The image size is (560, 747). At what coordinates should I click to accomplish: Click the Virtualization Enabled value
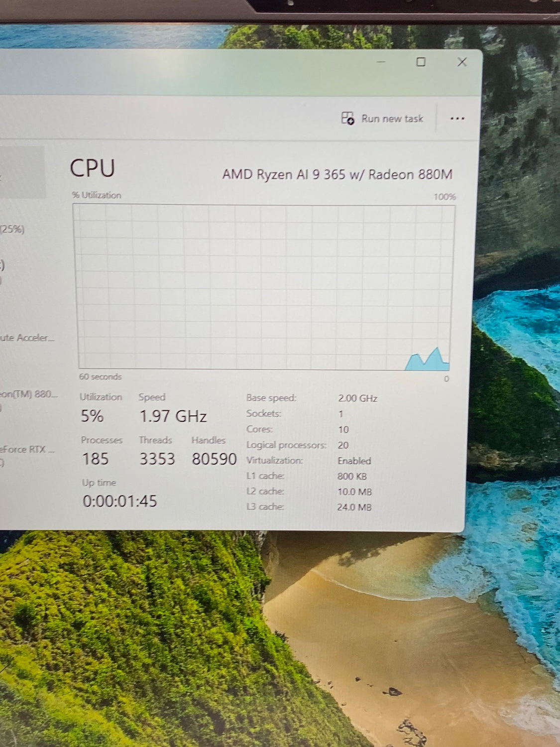tap(354, 461)
